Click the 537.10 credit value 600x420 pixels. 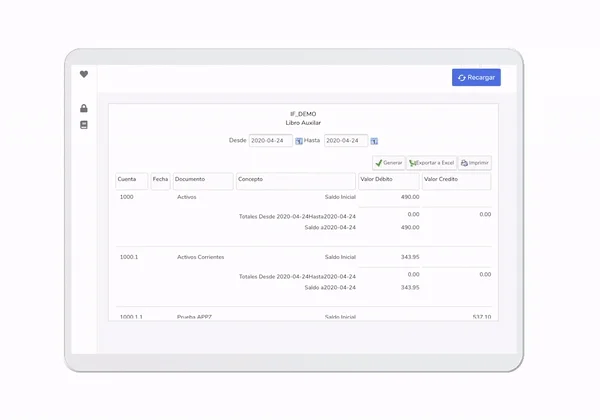click(482, 317)
